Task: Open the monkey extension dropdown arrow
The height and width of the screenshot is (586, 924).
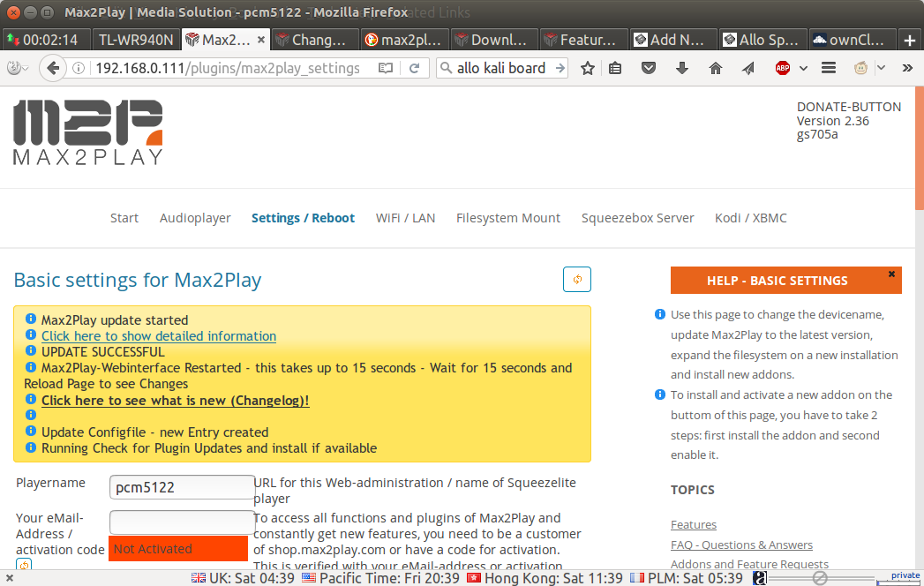Action: click(x=881, y=68)
